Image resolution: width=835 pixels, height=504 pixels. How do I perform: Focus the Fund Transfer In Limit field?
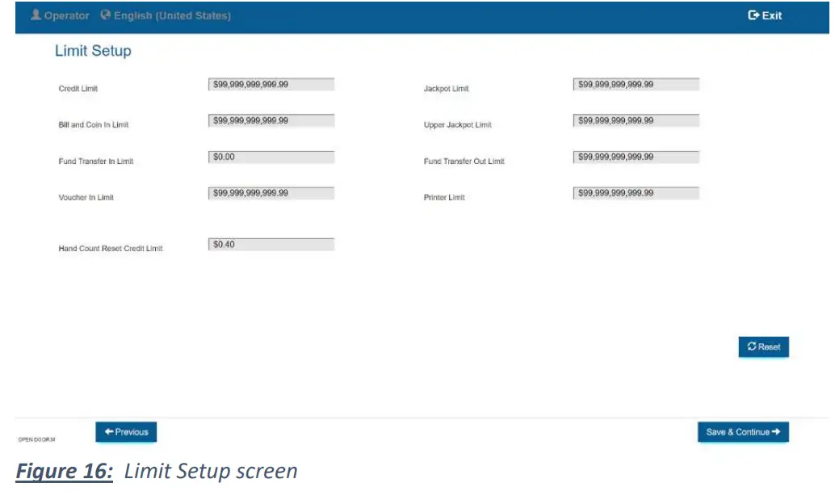271,157
